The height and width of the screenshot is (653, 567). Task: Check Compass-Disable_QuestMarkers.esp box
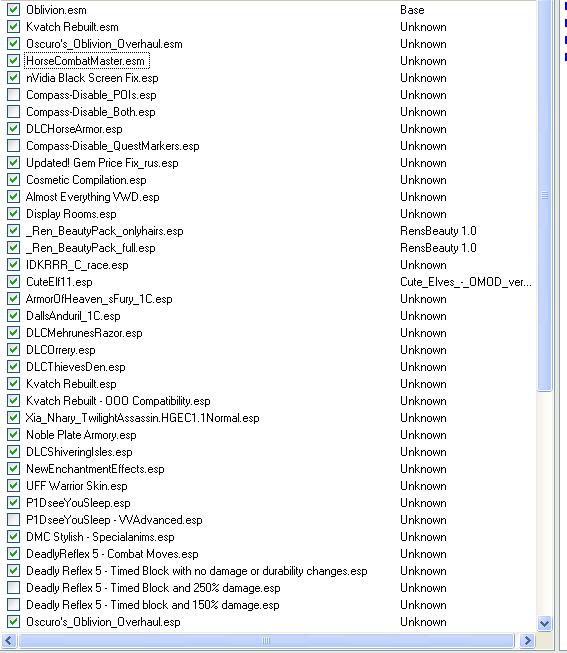tap(13, 146)
